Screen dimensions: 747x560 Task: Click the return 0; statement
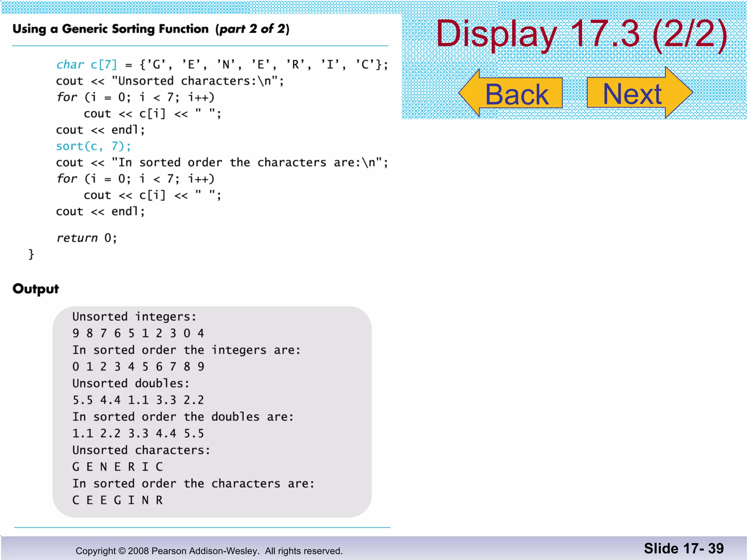click(86, 238)
